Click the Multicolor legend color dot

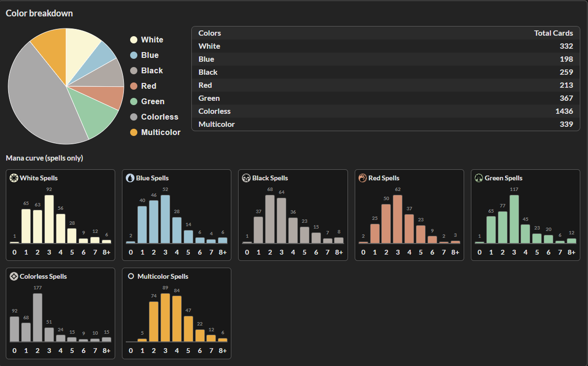click(x=134, y=133)
